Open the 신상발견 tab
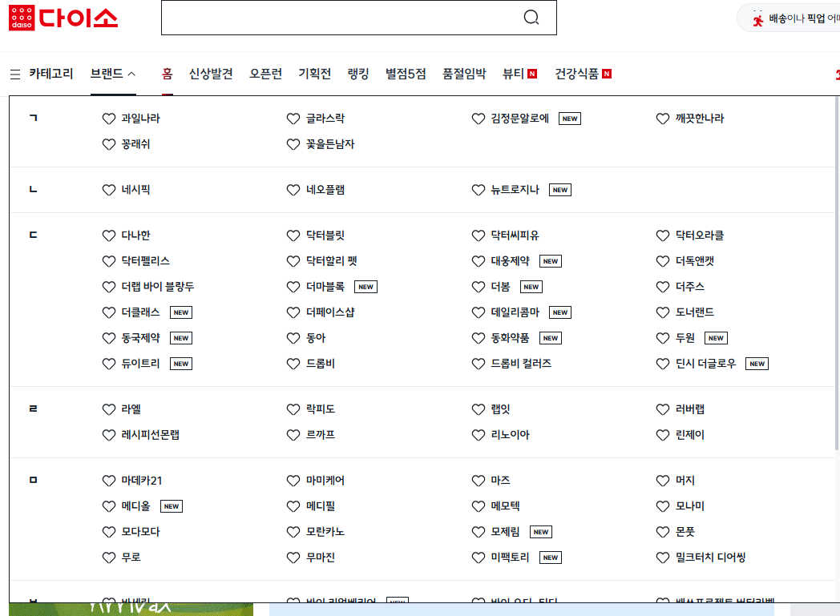Image resolution: width=840 pixels, height=616 pixels. (x=211, y=74)
